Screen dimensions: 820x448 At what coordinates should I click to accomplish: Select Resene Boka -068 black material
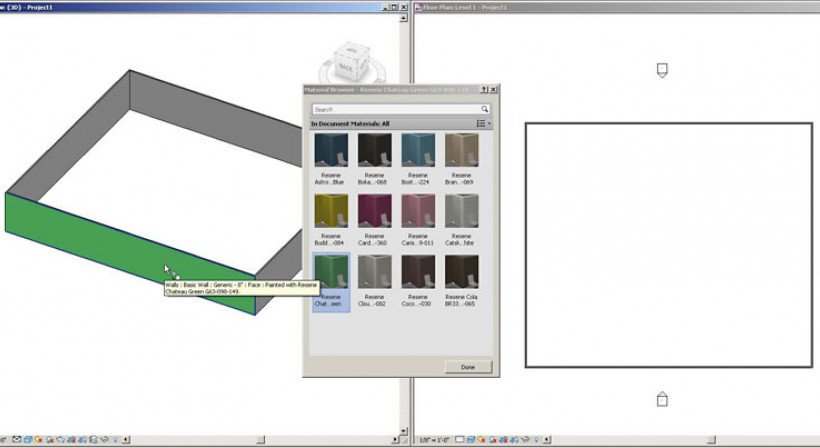click(x=374, y=159)
